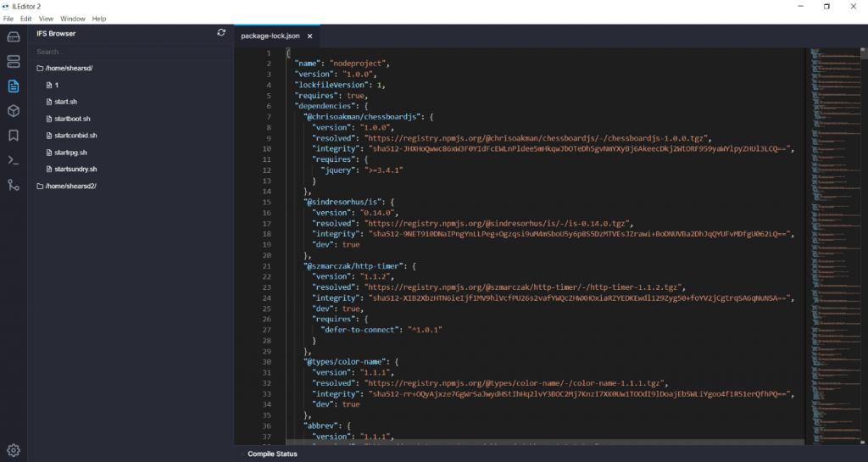
Task: Open the Compile Status panel
Action: pyautogui.click(x=272, y=454)
